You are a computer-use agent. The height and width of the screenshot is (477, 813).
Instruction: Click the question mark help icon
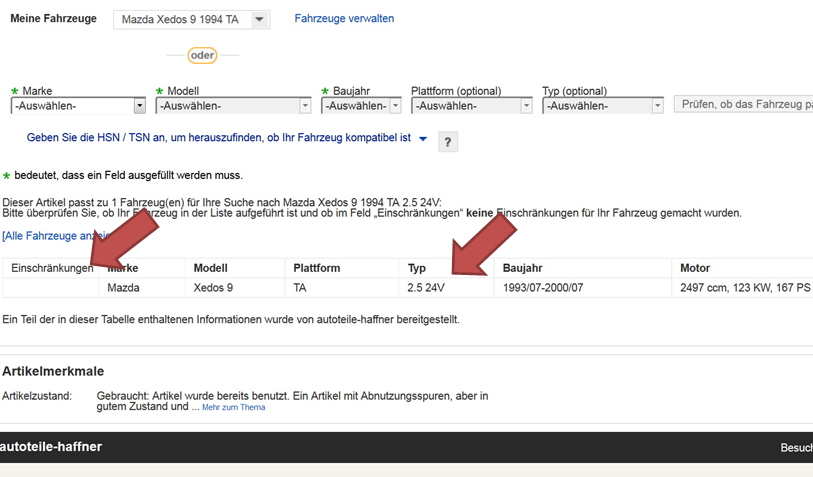pyautogui.click(x=447, y=142)
